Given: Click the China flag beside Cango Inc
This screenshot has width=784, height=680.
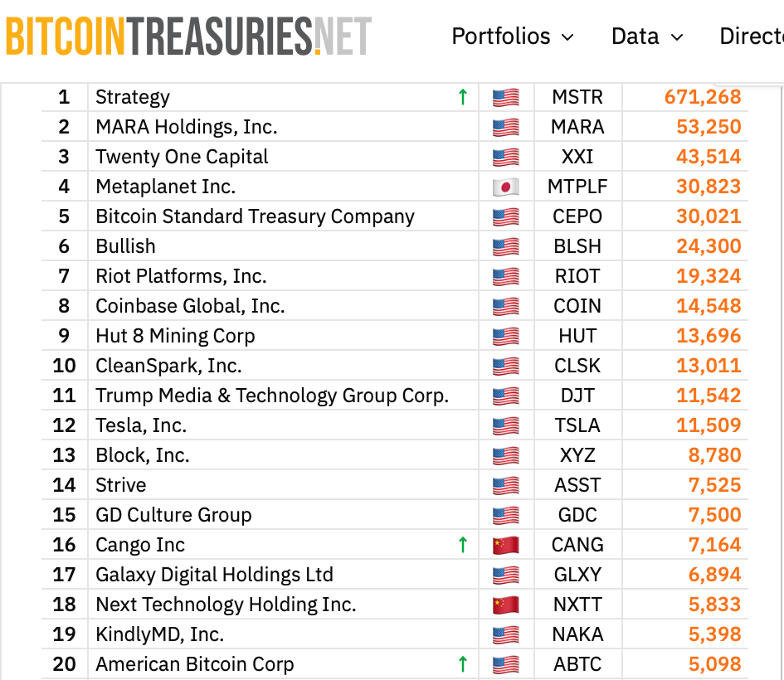Looking at the screenshot, I should click(x=505, y=545).
